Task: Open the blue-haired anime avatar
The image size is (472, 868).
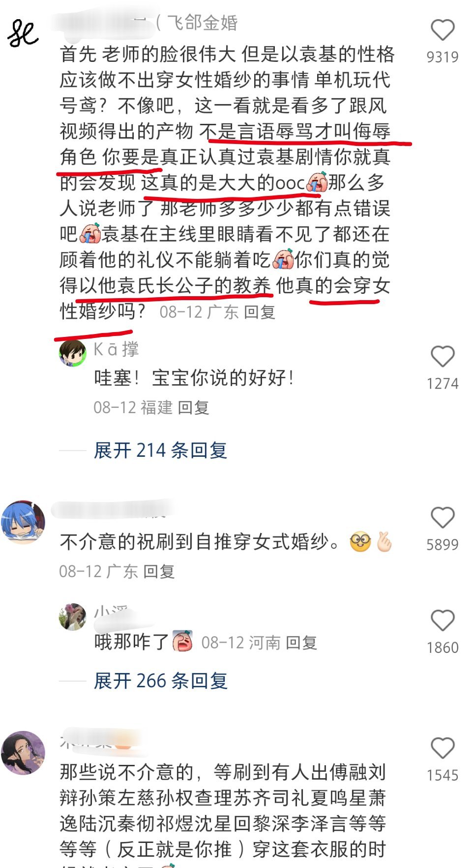Action: coord(23,522)
